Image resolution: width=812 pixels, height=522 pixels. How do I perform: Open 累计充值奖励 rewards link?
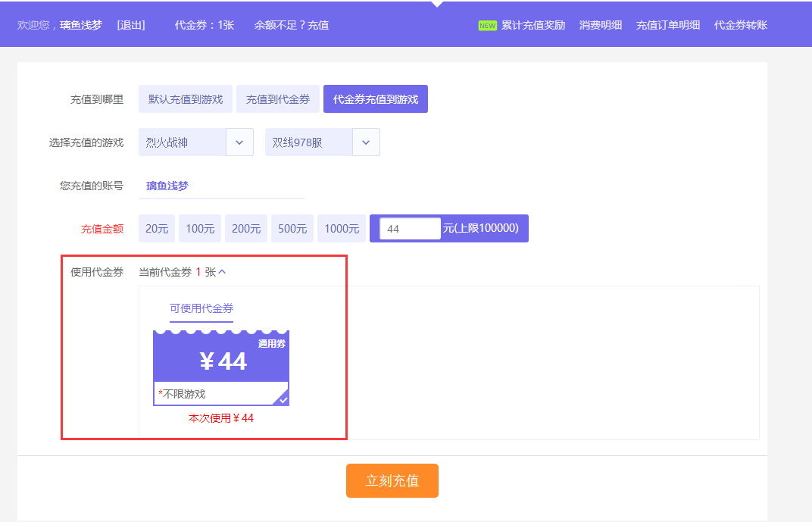pos(533,25)
